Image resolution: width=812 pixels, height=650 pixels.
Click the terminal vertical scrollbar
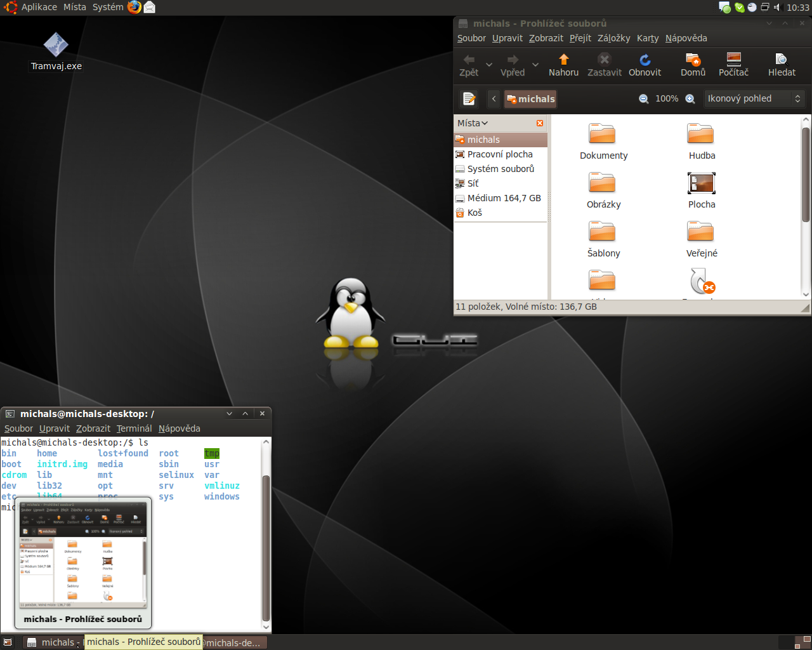point(266,548)
